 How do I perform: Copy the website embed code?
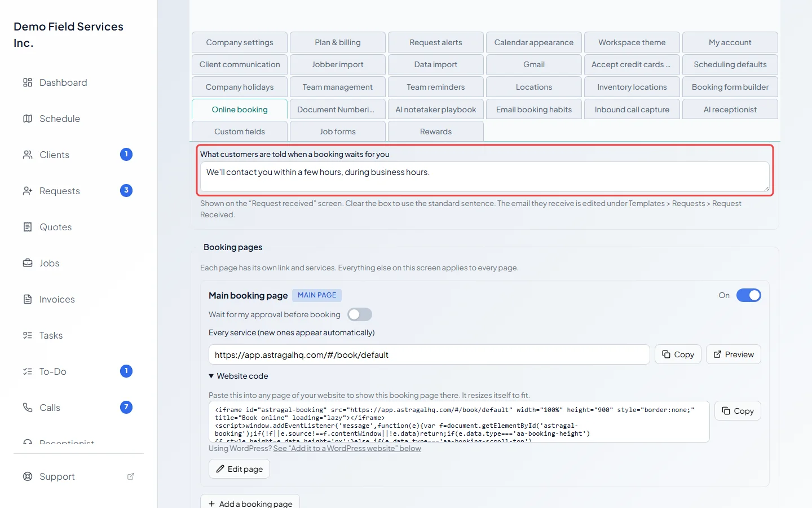[738, 411]
